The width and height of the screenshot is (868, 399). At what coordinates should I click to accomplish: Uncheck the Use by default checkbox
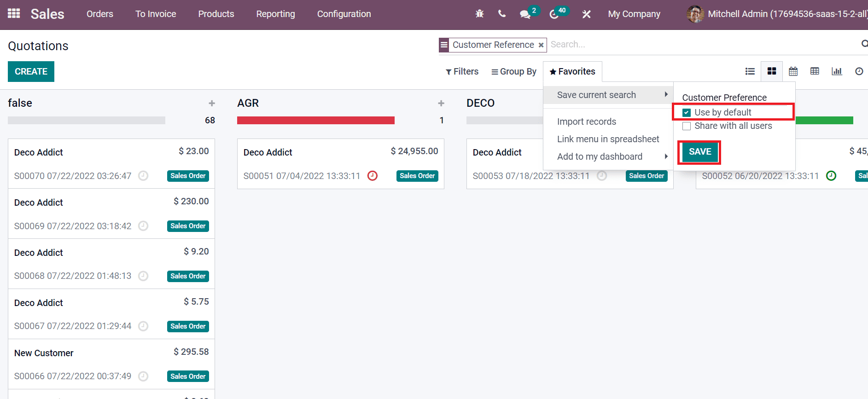[687, 113]
